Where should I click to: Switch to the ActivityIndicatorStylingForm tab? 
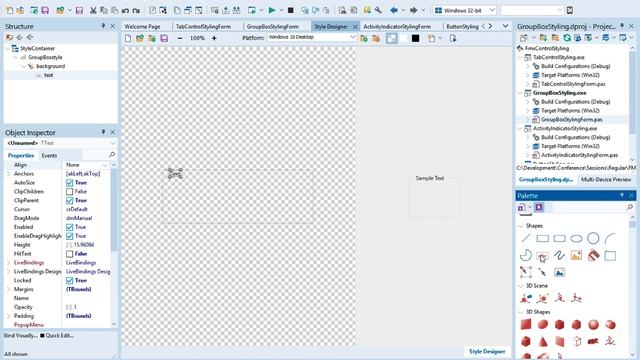coord(397,27)
